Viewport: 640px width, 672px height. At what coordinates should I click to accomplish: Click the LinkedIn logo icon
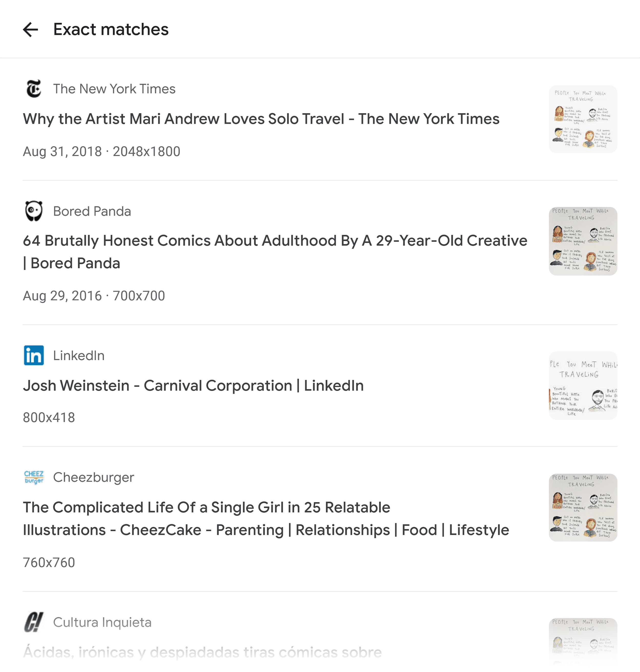coord(34,355)
